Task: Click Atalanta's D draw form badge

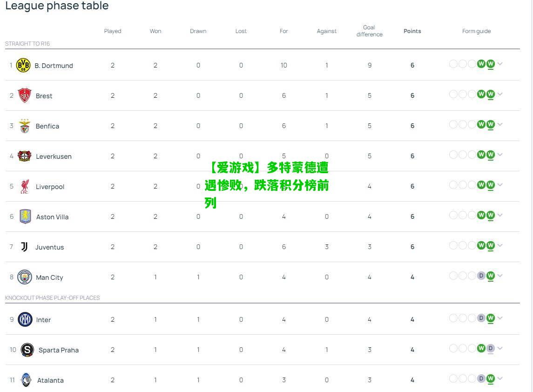Action: 481,379
